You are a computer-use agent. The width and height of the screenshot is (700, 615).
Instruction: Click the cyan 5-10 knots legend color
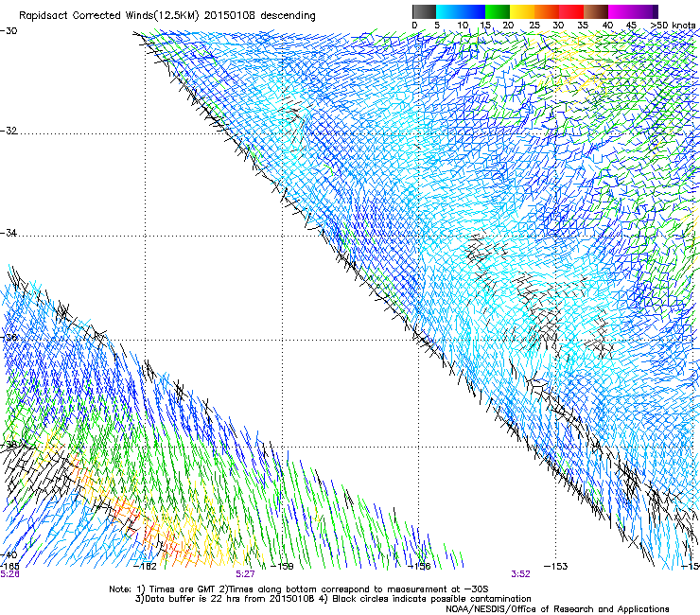[447, 11]
